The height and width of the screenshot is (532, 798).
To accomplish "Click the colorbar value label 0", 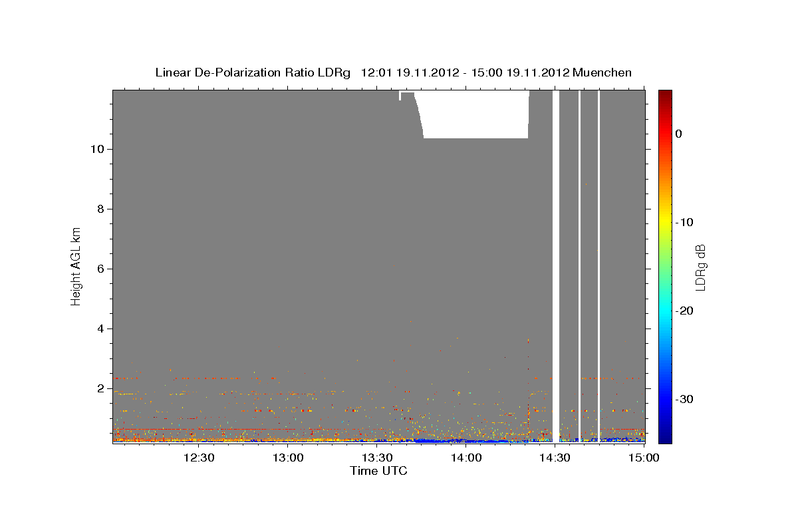I will (679, 134).
